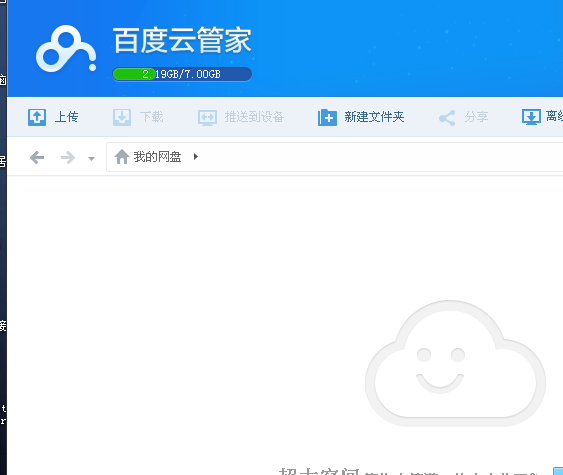Image resolution: width=563 pixels, height=475 pixels.
Task: Click the 下载 button label
Action: coord(152,117)
